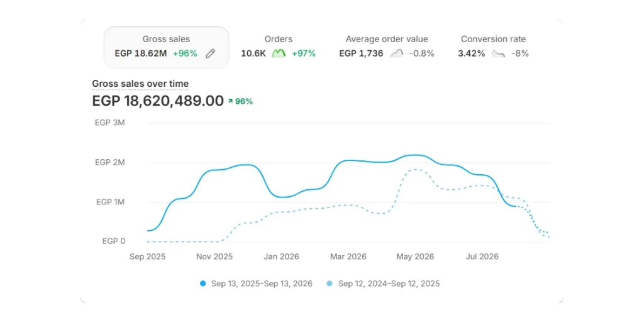The width and height of the screenshot is (644, 322).
Task: Click the EGP 3M axis label
Action: pos(109,123)
